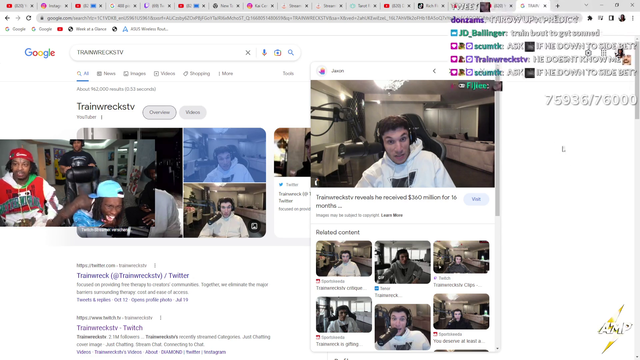
Task: Go to previous image in preview panel
Action: point(434,71)
